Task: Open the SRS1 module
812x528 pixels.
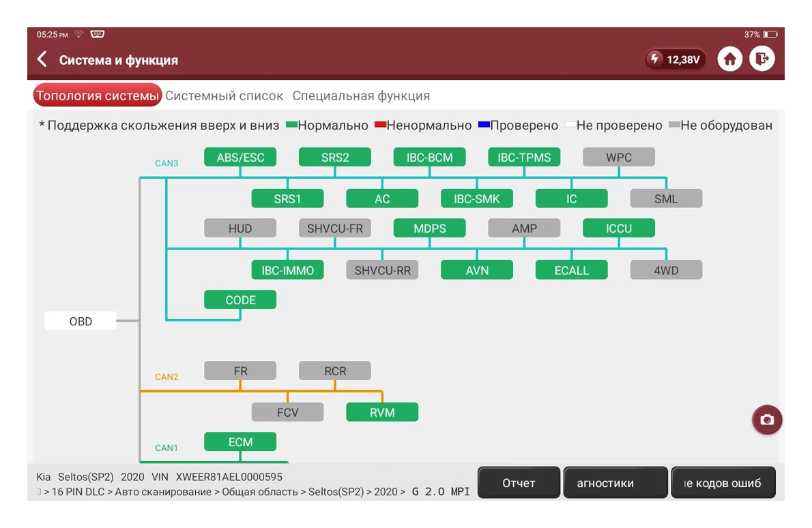Action: 287,199
